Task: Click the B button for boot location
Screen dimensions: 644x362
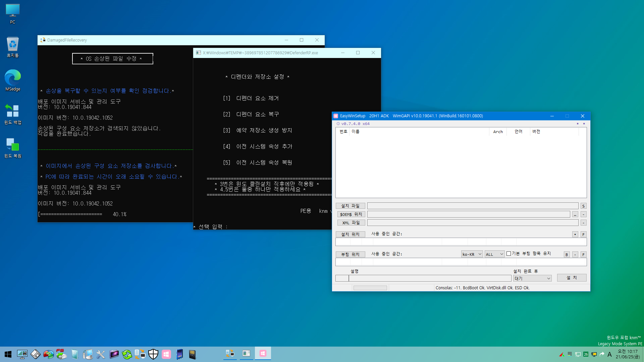Action: (x=567, y=255)
